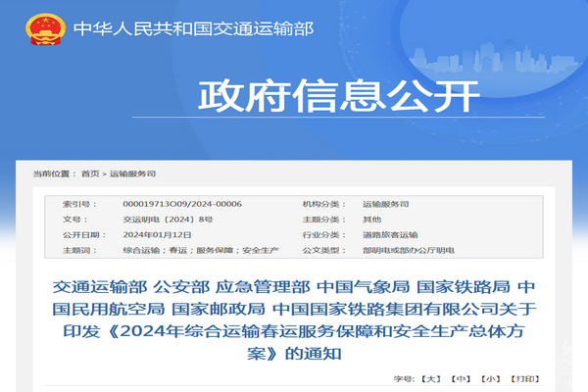This screenshot has height=392, width=588.
Task: Click 道路旅客运输 industry classification value
Action: [390, 235]
